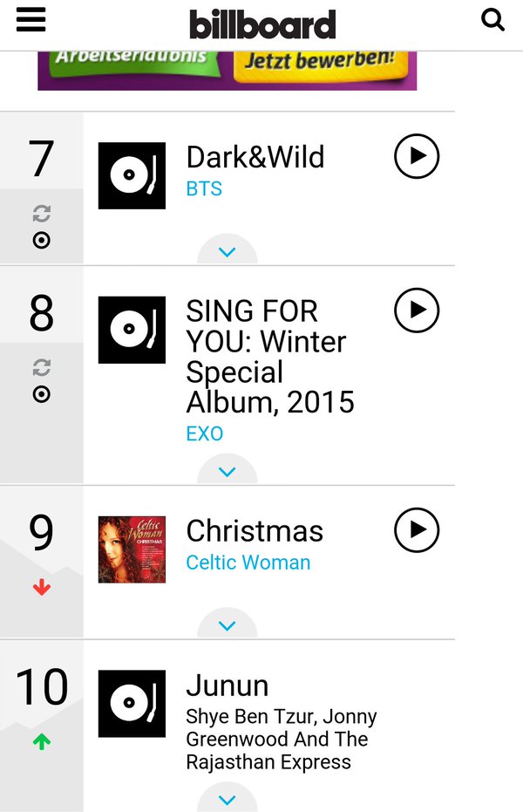
Task: Expand details for Junun entry
Action: [227, 800]
